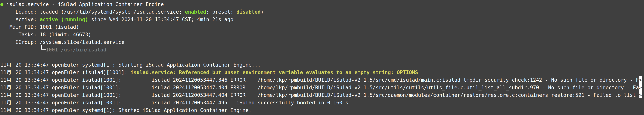Click the tree branch symbol before 1001 /usr/bin/isulad
Image resolution: width=644 pixels, height=115 pixels.
(x=43, y=49)
